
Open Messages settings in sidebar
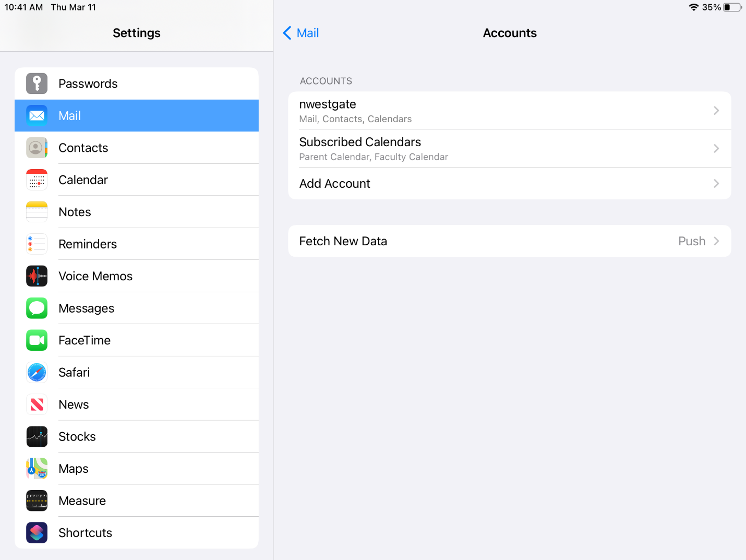pos(137,308)
